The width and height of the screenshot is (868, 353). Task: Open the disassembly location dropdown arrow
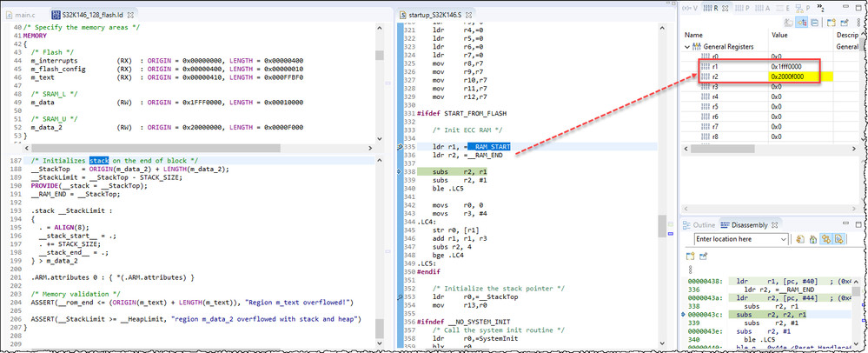(x=783, y=239)
